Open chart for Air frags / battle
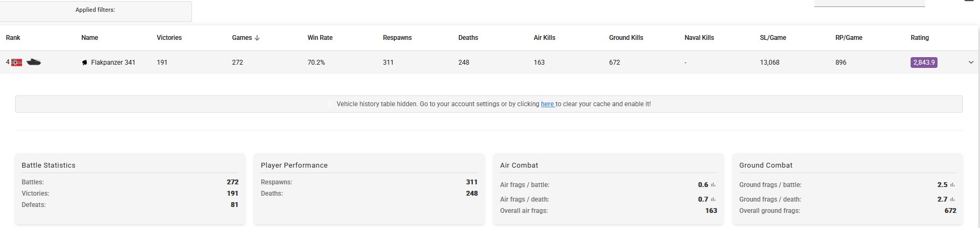The image size is (980, 228). point(713,185)
